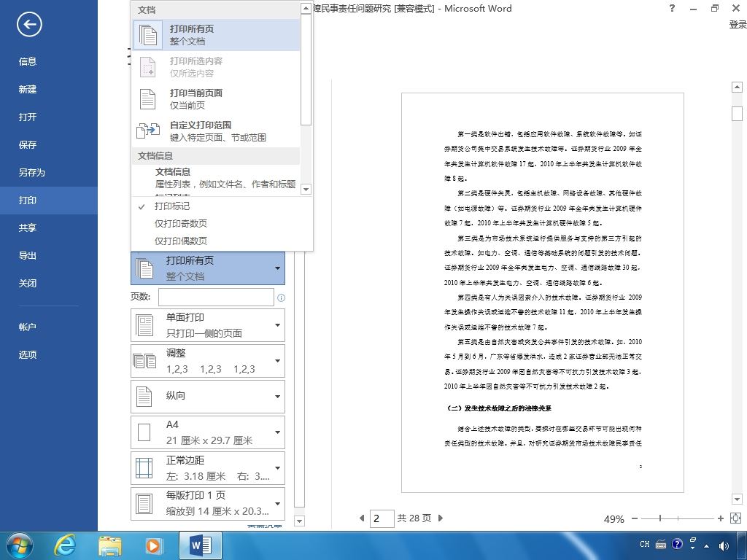Click preview scrollbar up arrow
The width and height of the screenshot is (747, 560).
point(737,87)
